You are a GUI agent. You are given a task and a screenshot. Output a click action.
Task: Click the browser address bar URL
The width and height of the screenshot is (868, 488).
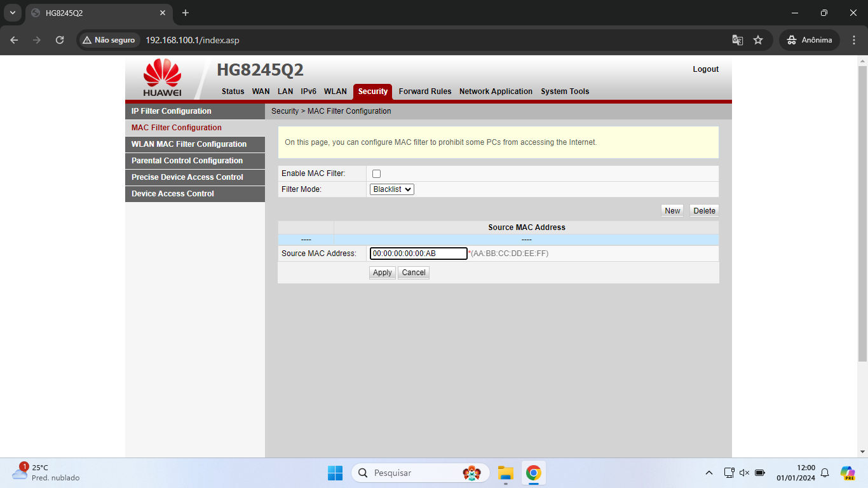(x=193, y=40)
